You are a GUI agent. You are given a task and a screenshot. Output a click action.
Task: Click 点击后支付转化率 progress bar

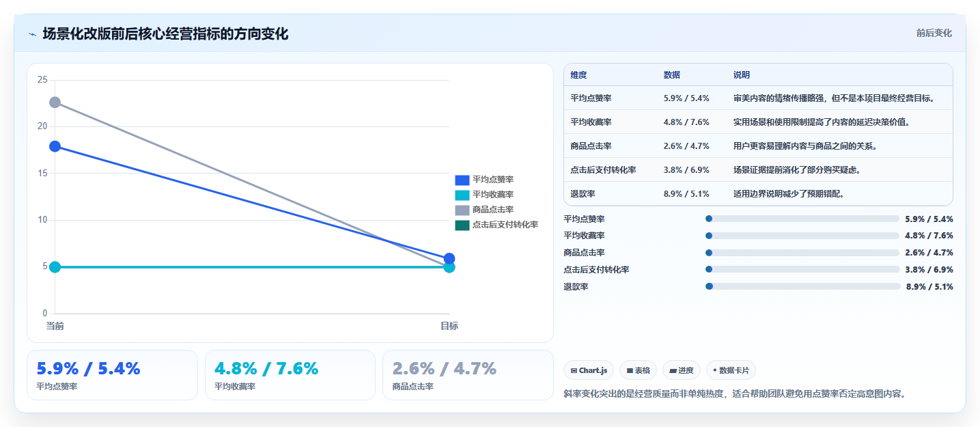tap(802, 270)
